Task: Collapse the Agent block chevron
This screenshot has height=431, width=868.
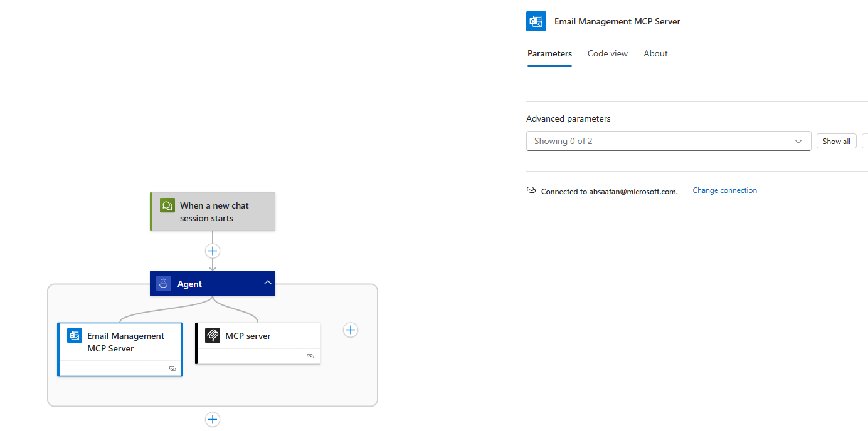Action: coord(268,283)
